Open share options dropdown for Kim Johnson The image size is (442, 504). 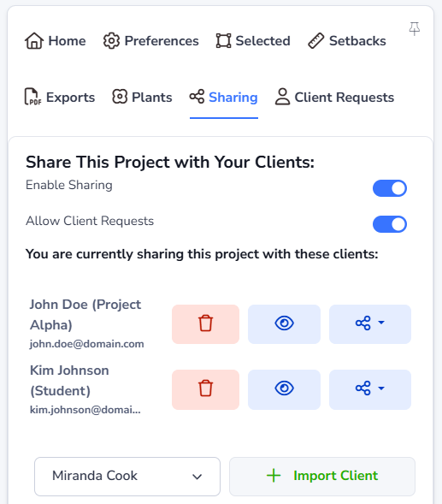pyautogui.click(x=370, y=389)
